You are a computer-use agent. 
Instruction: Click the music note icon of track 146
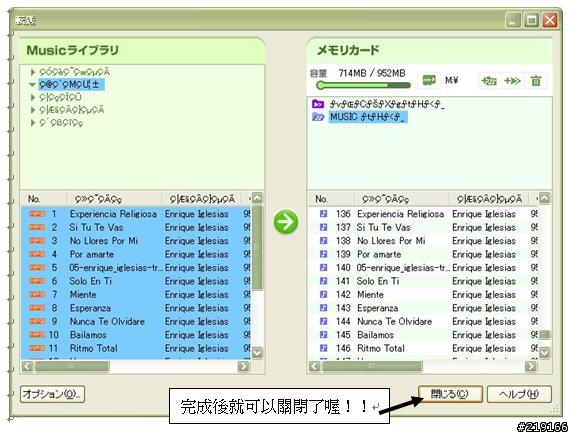click(323, 348)
